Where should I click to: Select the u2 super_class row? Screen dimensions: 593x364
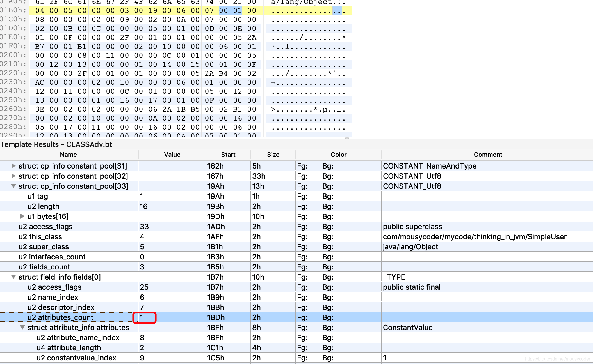tap(44, 246)
